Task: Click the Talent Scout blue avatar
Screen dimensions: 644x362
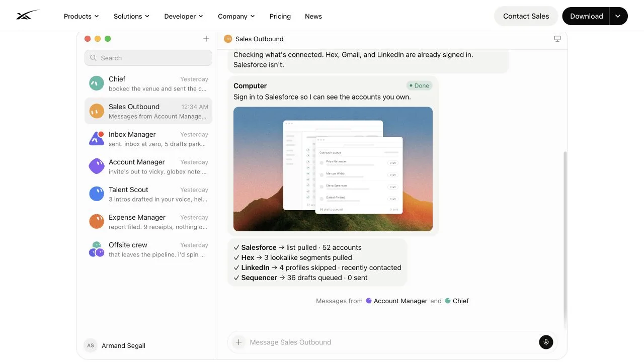Action: pyautogui.click(x=97, y=194)
